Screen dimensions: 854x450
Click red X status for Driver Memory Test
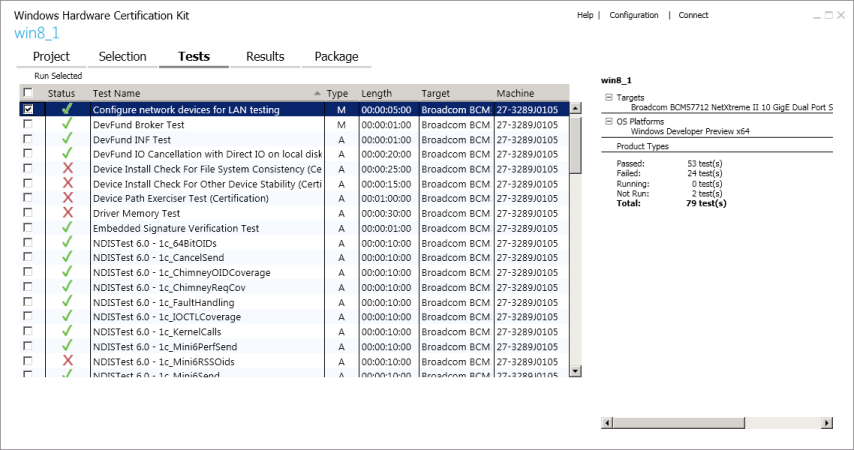pos(67,213)
